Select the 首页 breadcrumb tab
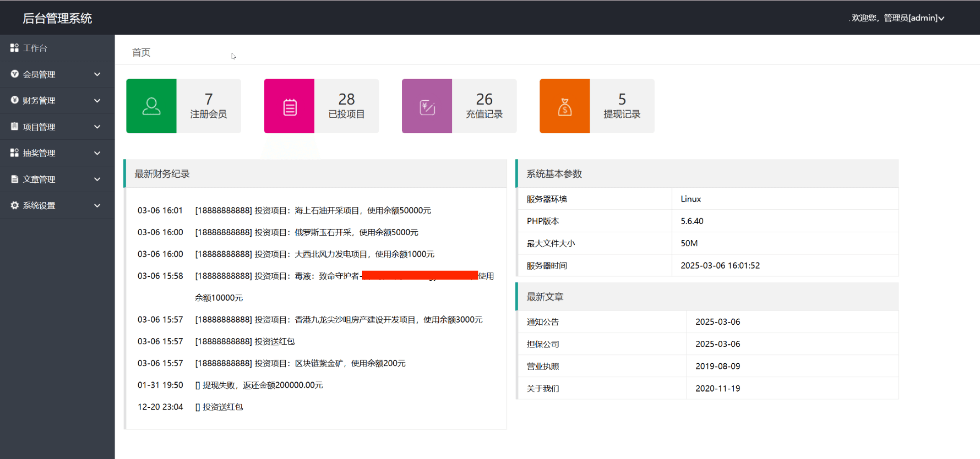 [141, 52]
